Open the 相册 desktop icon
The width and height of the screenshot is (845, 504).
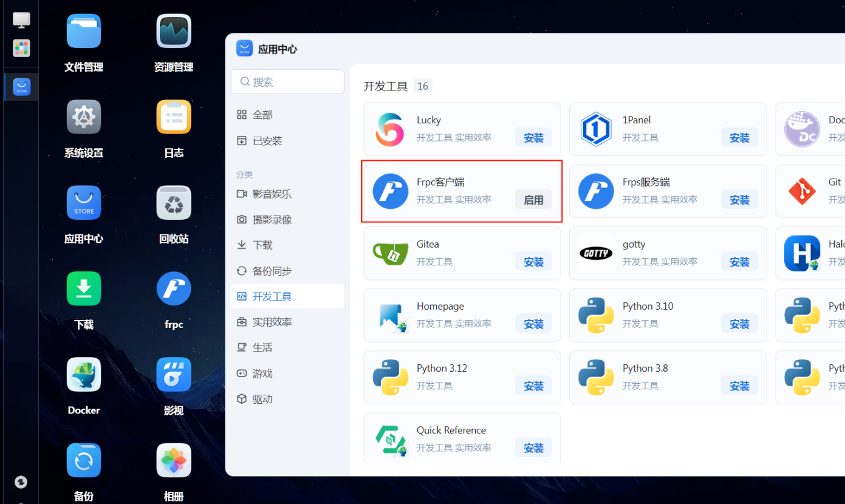[174, 460]
